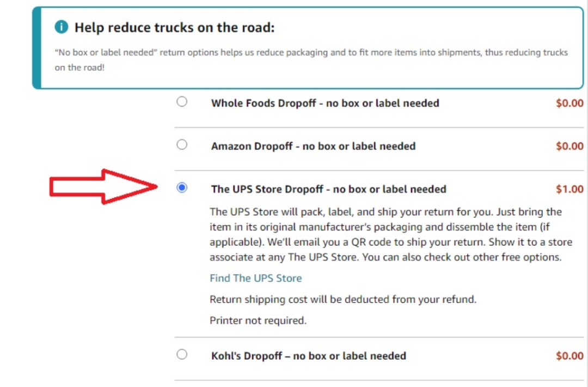Click the Amazon Dropoff option label

pos(313,146)
